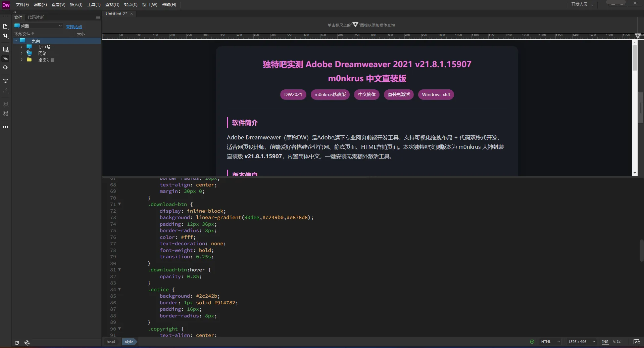Screen dimensions: 644x348
Task: Open the 1595 x 406 window size dropdown
Action: coord(581,342)
